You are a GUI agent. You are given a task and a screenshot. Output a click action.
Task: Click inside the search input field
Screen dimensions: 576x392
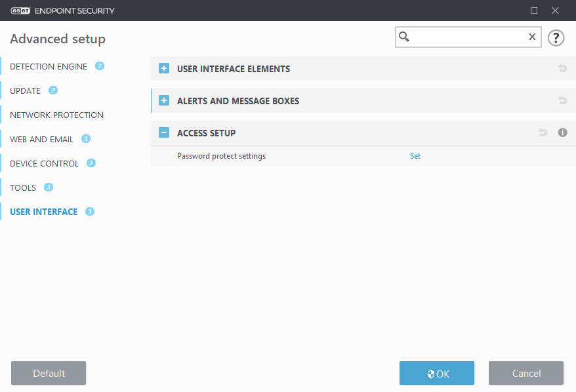coord(468,37)
